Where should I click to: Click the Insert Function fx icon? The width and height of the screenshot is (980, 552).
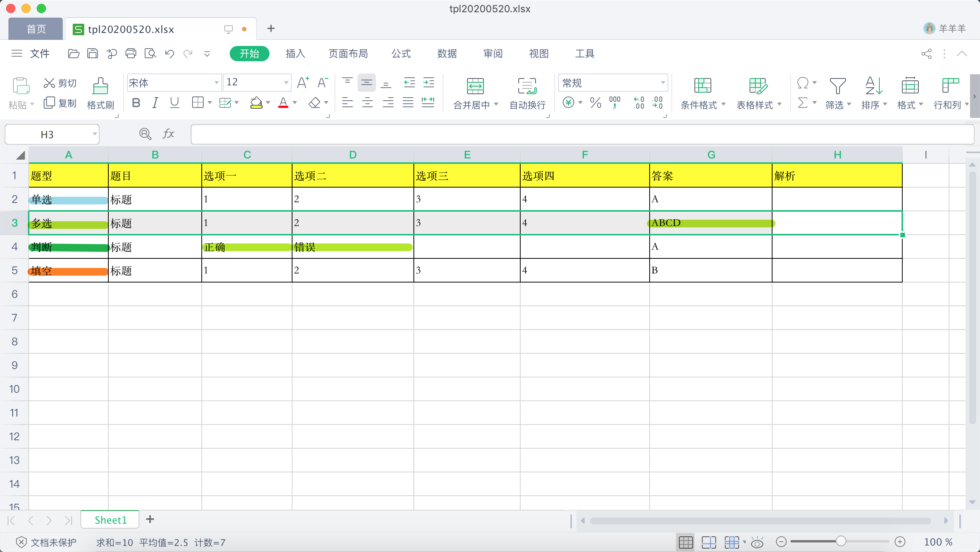click(168, 134)
